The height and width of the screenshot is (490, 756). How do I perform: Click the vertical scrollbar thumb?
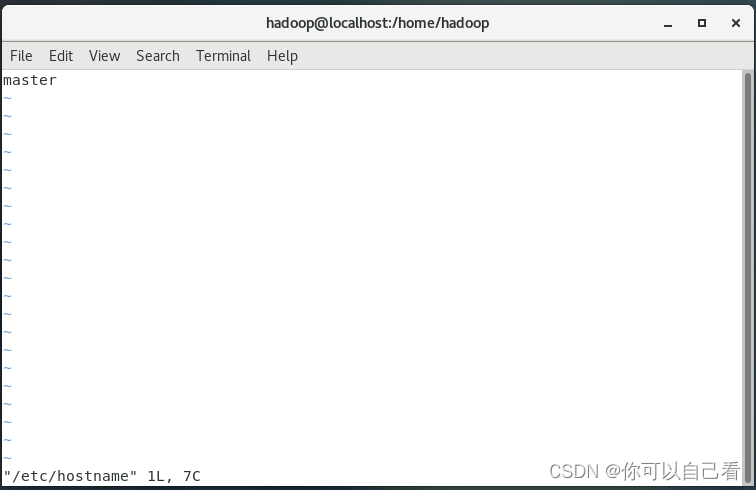tap(748, 277)
